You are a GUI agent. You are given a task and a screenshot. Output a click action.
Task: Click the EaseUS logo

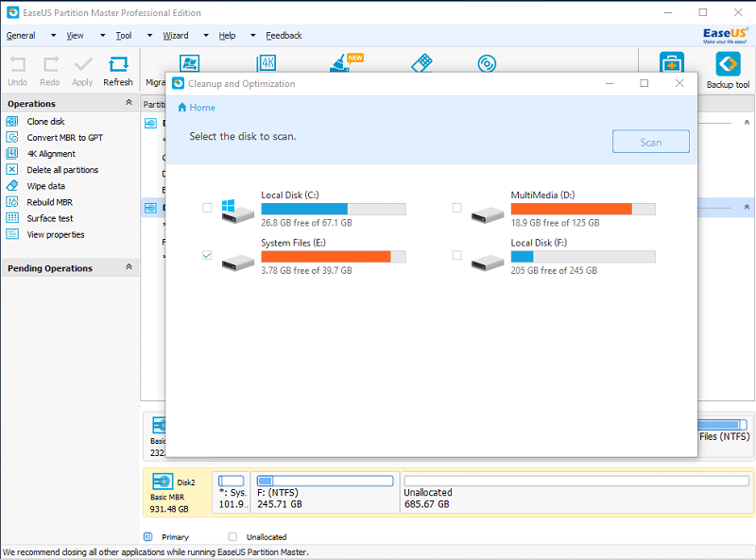click(x=725, y=35)
